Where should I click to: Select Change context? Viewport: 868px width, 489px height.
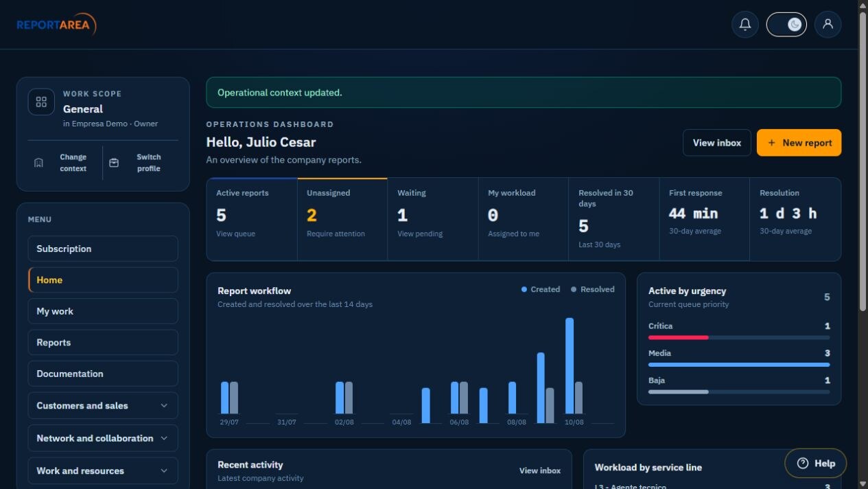point(66,163)
